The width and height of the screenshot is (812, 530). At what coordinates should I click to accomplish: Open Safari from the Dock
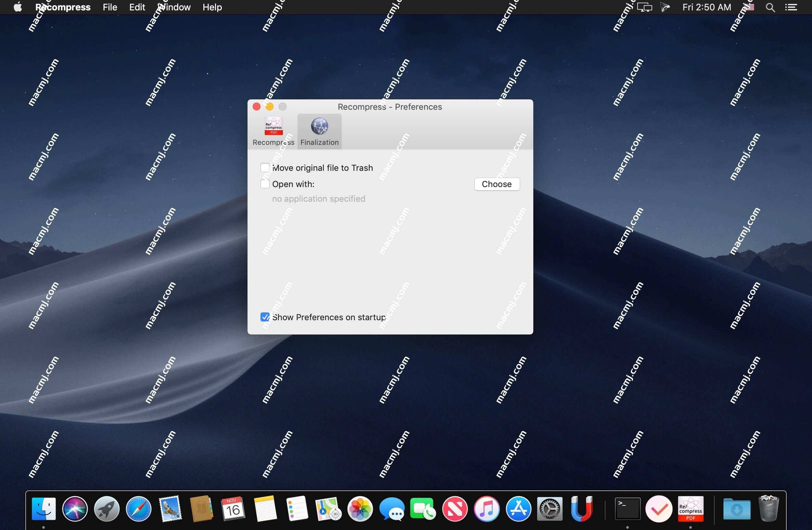pyautogui.click(x=138, y=509)
